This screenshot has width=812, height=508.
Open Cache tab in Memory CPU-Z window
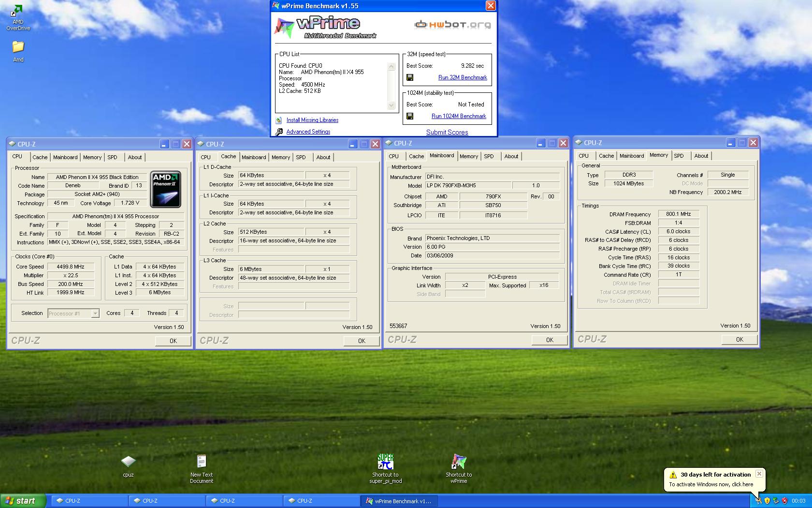pos(606,156)
